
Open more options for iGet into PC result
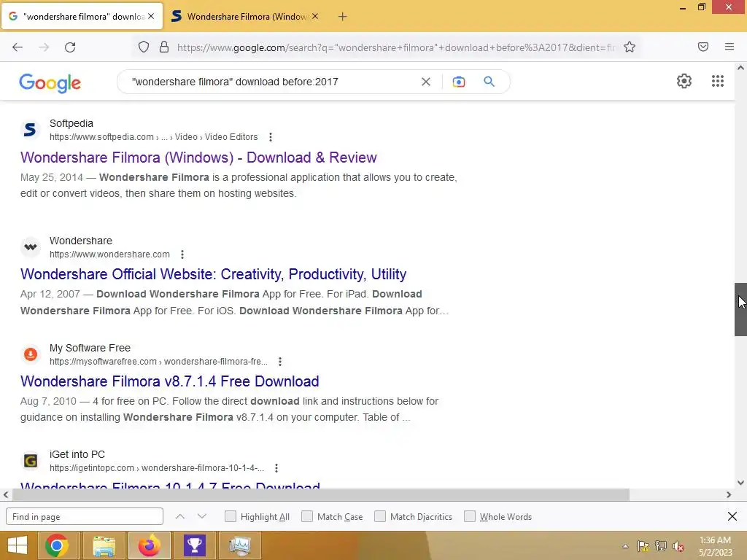(x=276, y=468)
